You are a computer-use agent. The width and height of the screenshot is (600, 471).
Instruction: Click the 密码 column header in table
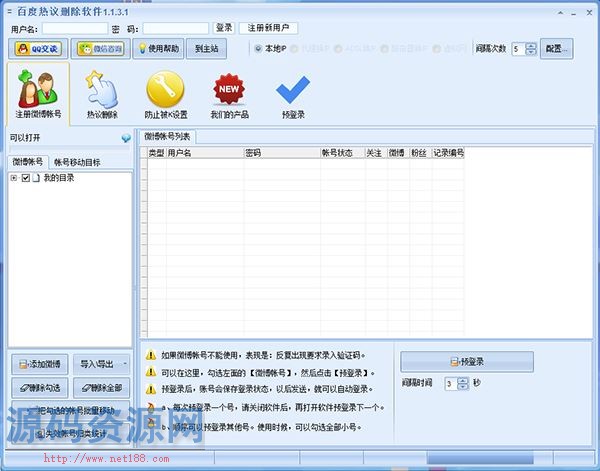click(282, 153)
